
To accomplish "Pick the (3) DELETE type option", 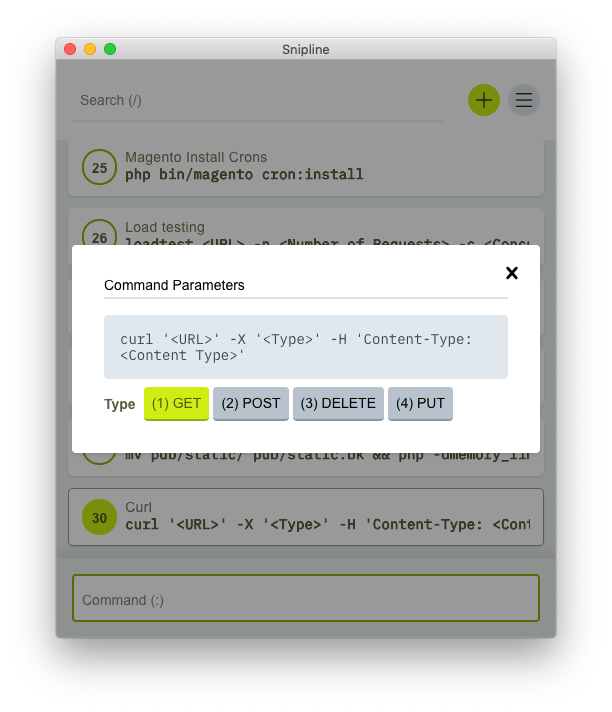I will [x=338, y=404].
